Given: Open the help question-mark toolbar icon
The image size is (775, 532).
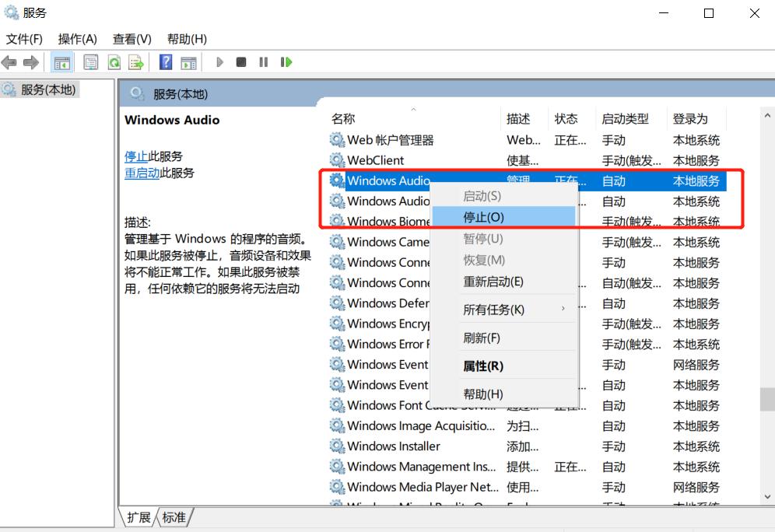Looking at the screenshot, I should 166,62.
